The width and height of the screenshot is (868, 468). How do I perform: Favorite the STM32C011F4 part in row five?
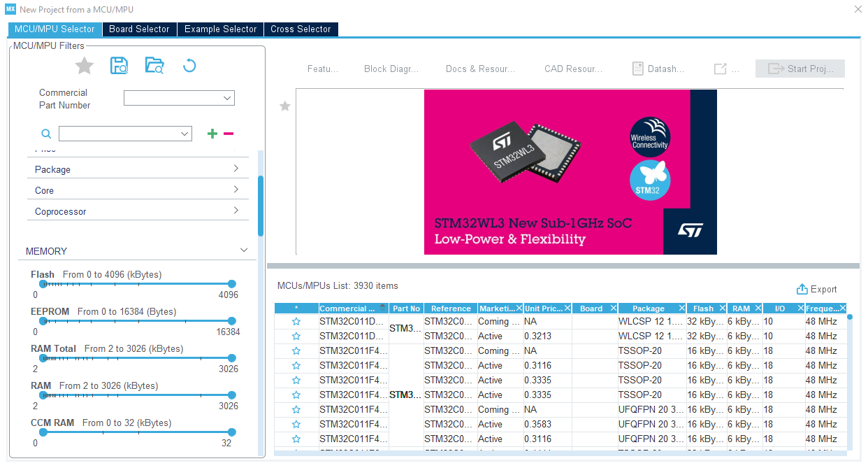(296, 380)
